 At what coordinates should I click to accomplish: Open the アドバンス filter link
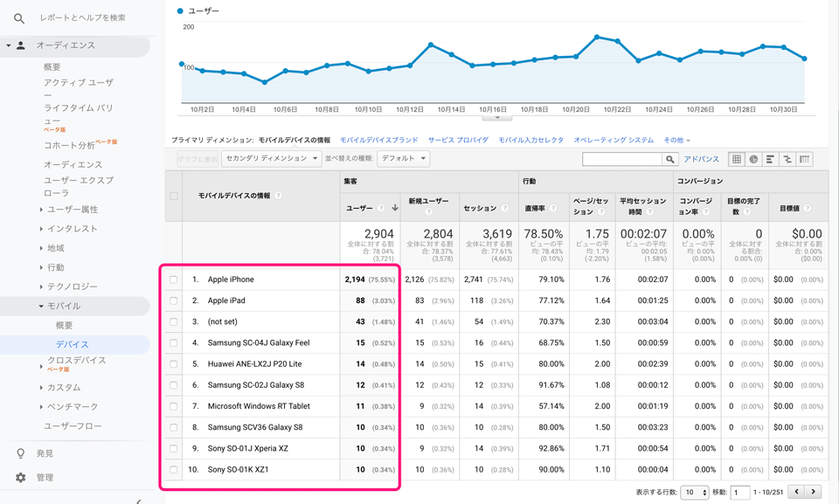[x=702, y=159]
